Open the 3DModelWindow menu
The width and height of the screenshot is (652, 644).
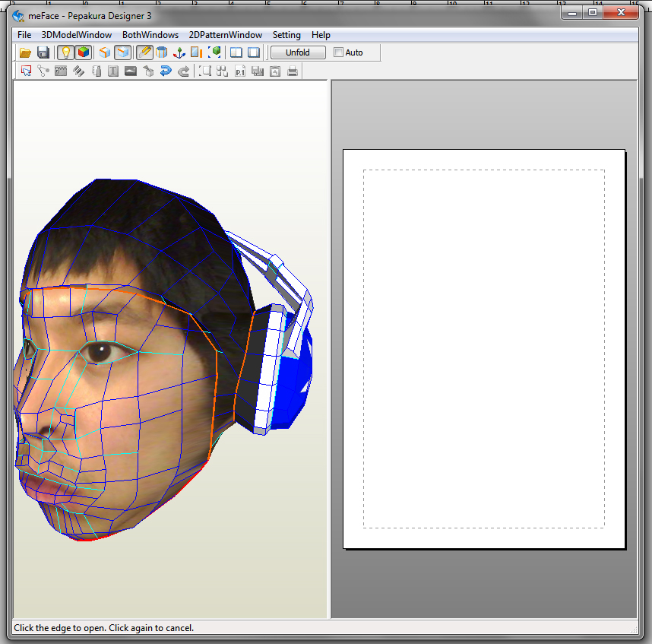(77, 35)
